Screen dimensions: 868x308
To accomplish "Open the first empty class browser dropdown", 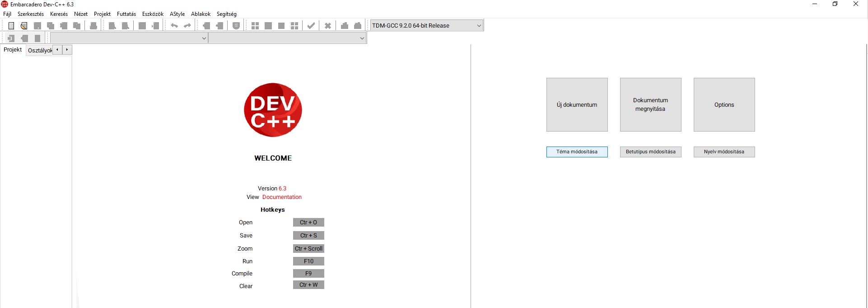I will pyautogui.click(x=129, y=38).
